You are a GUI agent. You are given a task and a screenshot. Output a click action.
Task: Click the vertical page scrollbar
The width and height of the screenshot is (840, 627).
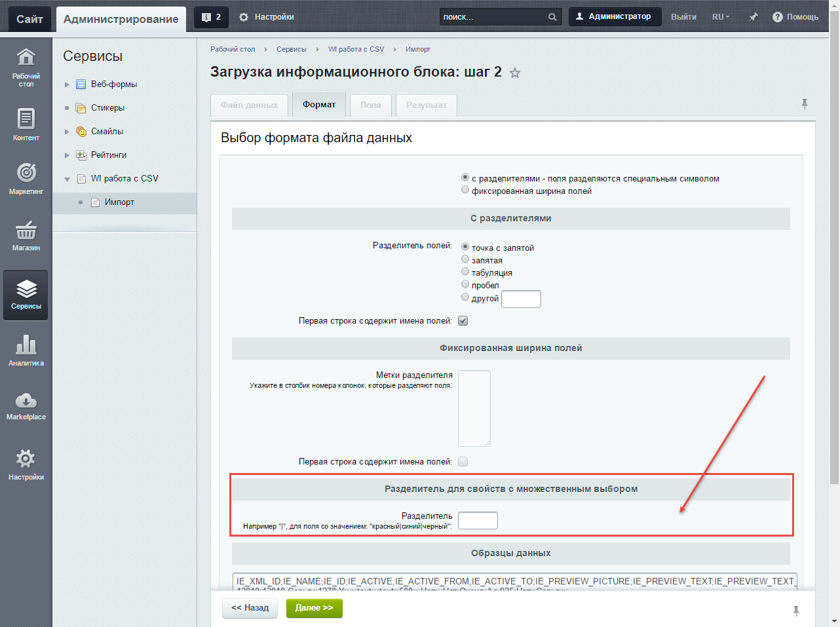pos(834,262)
